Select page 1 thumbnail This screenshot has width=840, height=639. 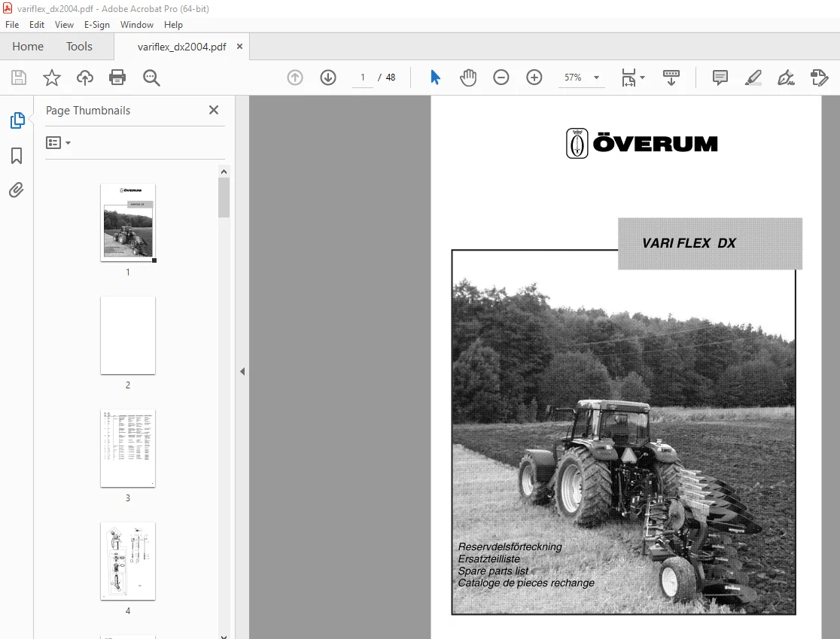pyautogui.click(x=128, y=222)
